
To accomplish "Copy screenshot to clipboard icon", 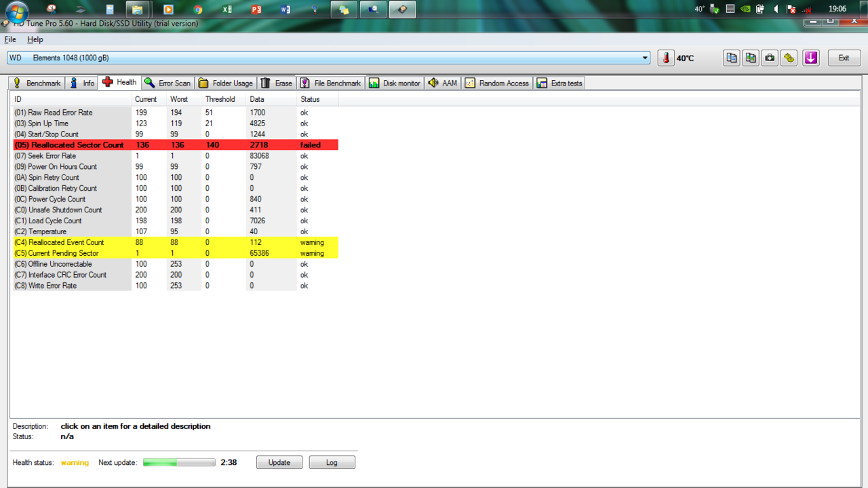I will click(751, 58).
